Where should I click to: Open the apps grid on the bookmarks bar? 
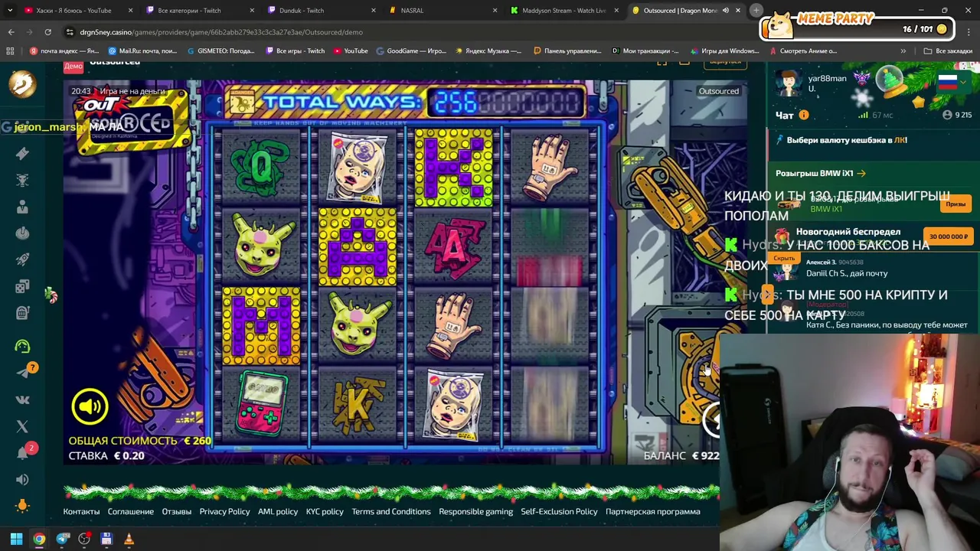[x=10, y=51]
